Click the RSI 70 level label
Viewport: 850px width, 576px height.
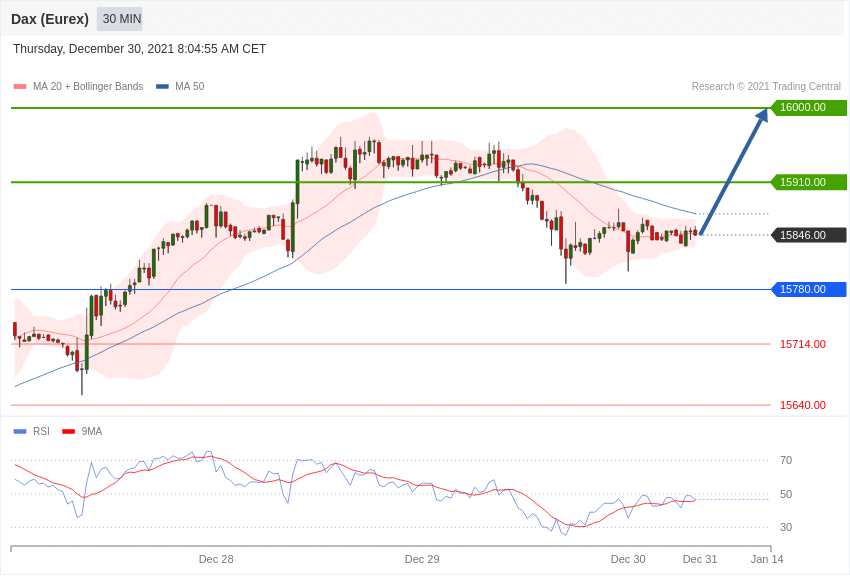click(785, 461)
